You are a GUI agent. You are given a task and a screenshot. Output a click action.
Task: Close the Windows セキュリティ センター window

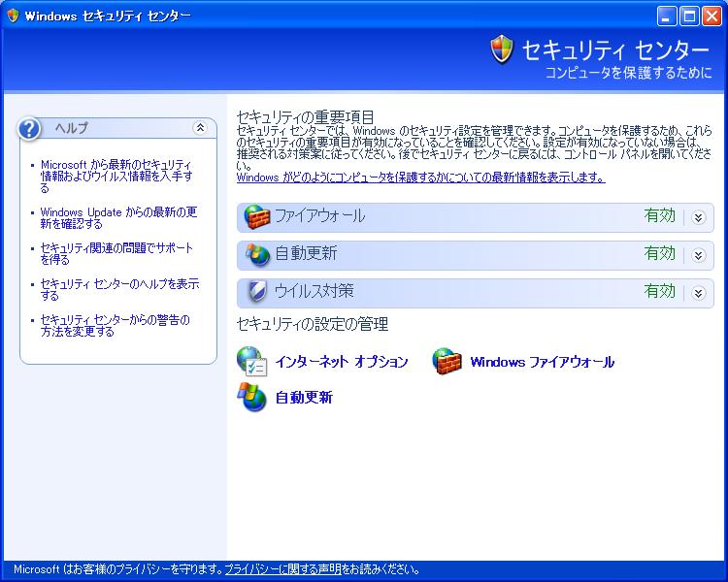coord(711,16)
